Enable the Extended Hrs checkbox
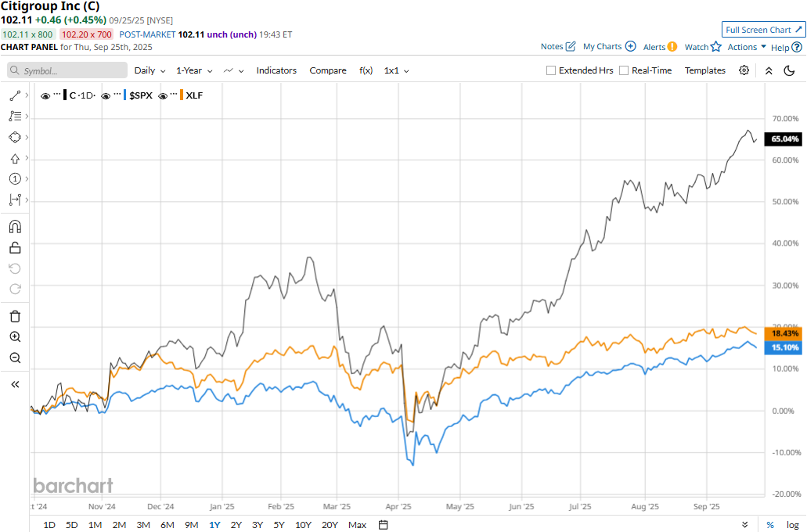Image resolution: width=807 pixels, height=532 pixels. 551,70
